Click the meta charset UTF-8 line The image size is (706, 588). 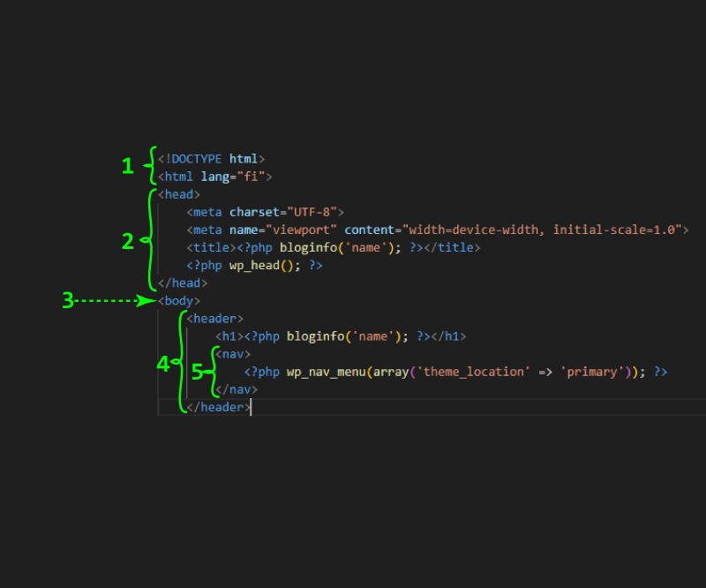coord(266,212)
